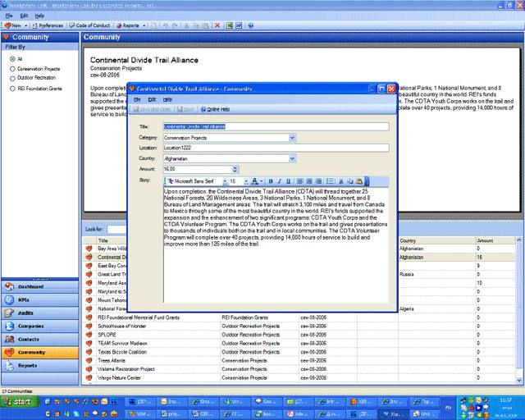Expand the font color dropdown arrow
This screenshot has width=525, height=420.
coord(261,181)
